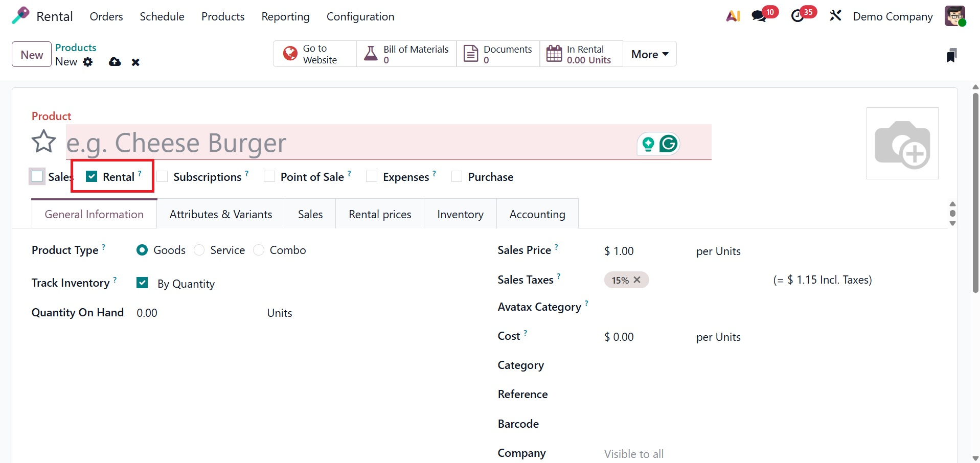The image size is (980, 463).
Task: Uncheck the Rental checkbox
Action: (92, 177)
